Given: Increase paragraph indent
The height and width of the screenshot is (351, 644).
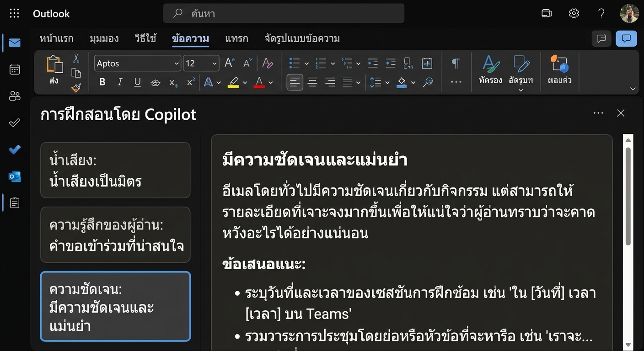Looking at the screenshot, I should tap(390, 64).
